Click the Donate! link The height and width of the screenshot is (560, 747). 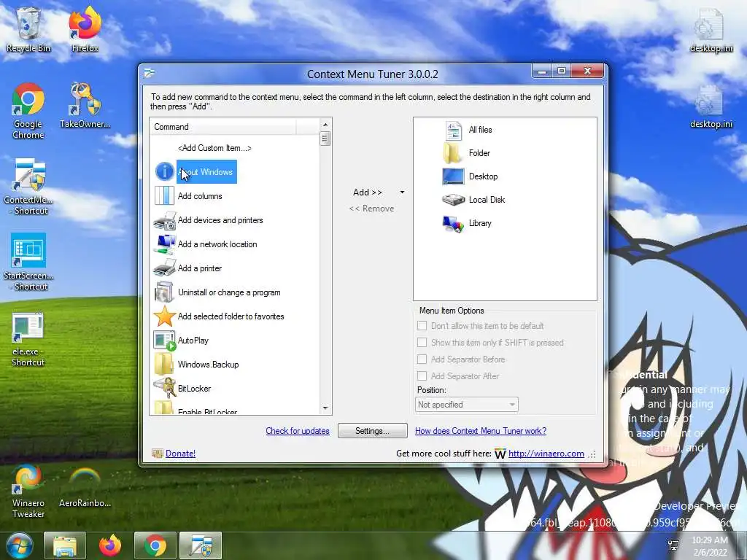pos(181,454)
